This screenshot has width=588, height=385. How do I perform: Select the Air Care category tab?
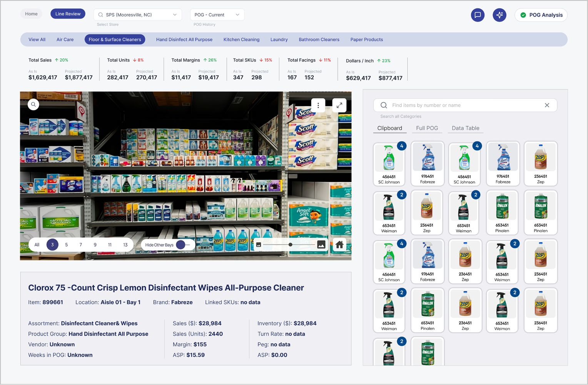pos(65,39)
